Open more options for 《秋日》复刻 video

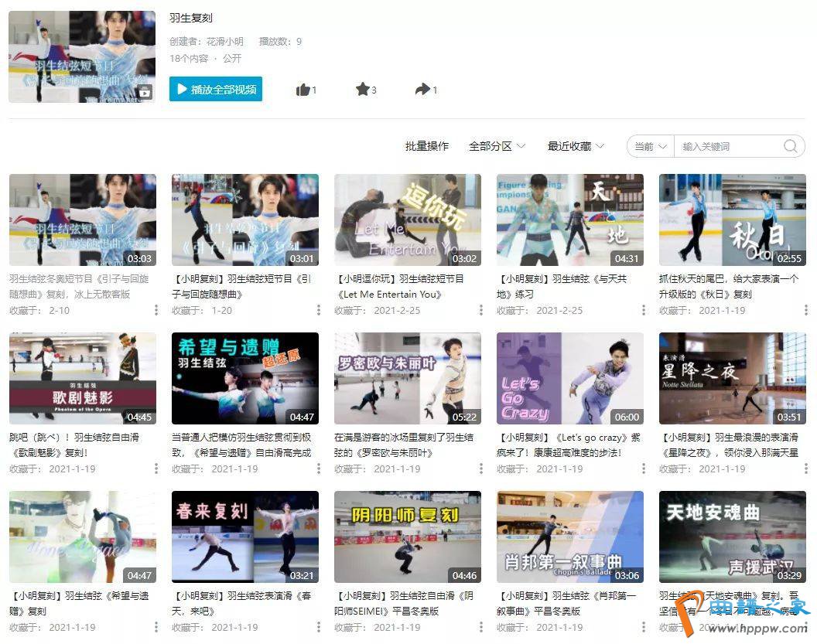click(805, 310)
